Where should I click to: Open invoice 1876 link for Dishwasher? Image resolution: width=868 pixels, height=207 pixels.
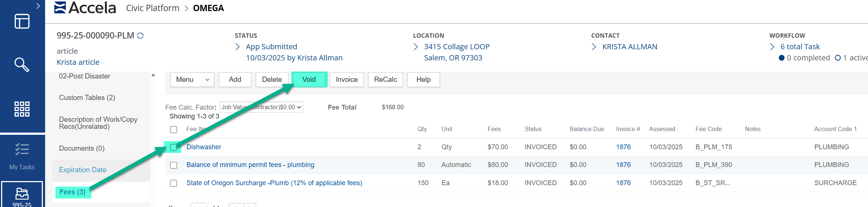coord(623,147)
